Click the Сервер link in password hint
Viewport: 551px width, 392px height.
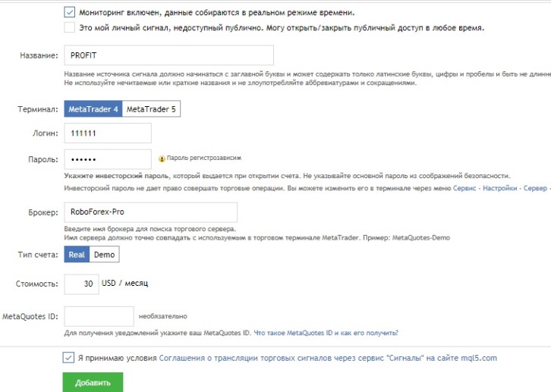pyautogui.click(x=536, y=187)
